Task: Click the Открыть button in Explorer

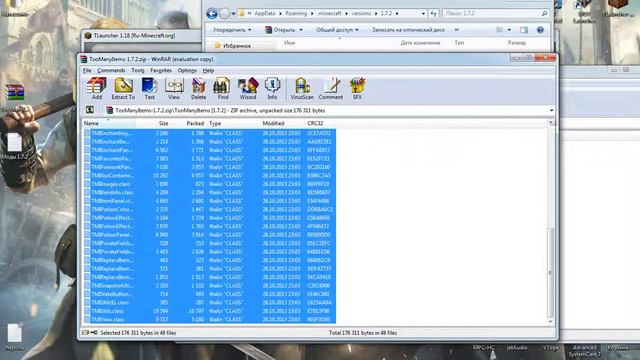Action: (280, 30)
